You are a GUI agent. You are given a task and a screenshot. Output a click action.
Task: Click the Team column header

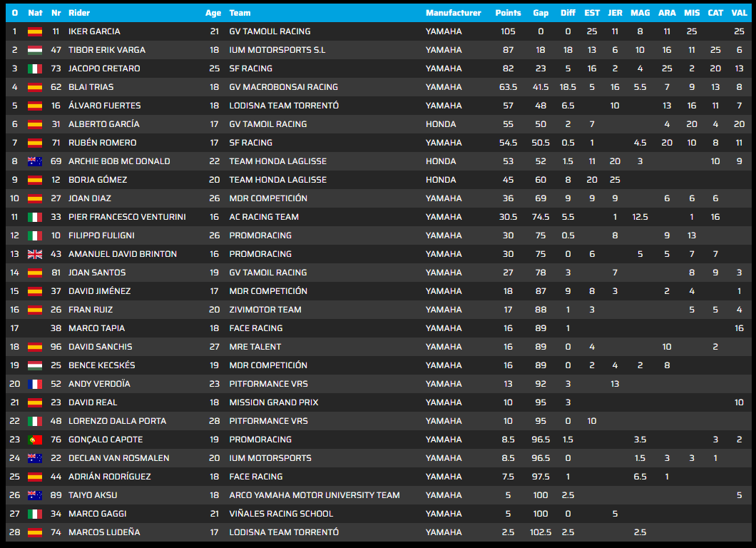(x=240, y=13)
